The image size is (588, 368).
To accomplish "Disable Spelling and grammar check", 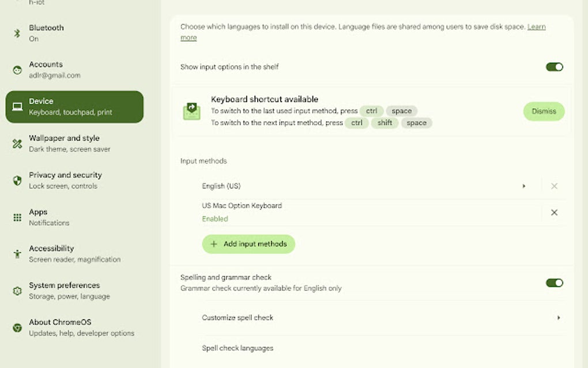I will [553, 283].
